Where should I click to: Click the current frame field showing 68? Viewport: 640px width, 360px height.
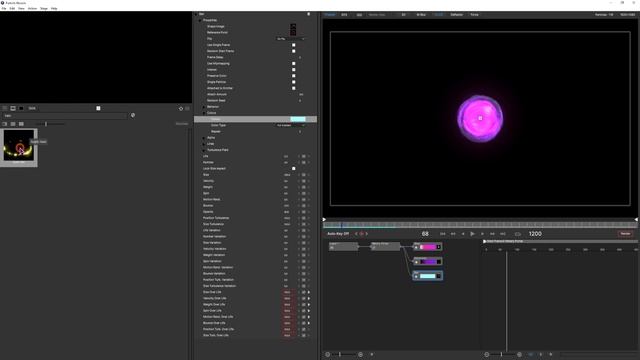(425, 234)
